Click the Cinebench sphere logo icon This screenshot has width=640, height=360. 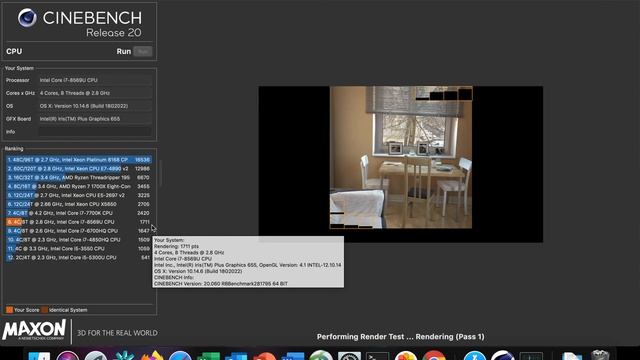[x=27, y=18]
